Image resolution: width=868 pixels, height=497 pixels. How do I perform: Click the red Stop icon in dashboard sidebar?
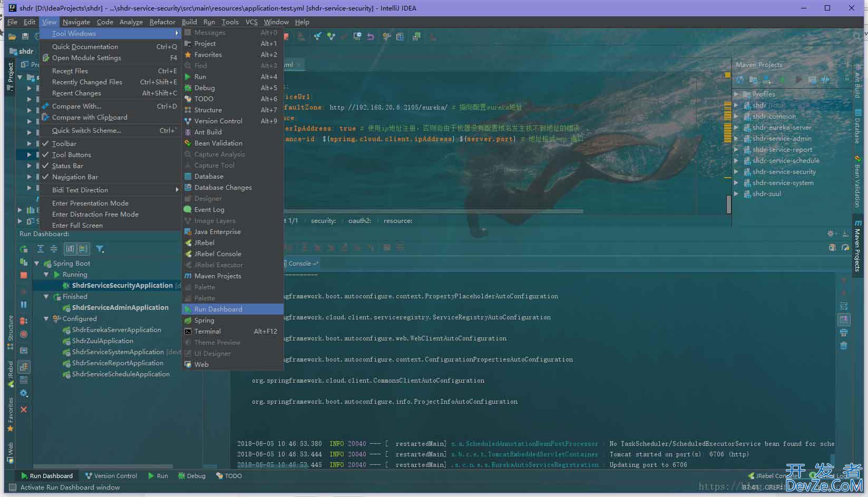pyautogui.click(x=24, y=275)
